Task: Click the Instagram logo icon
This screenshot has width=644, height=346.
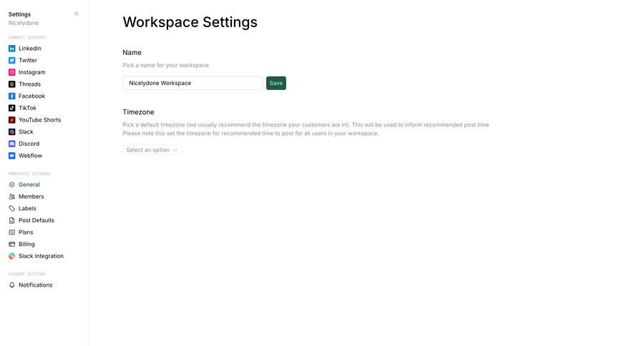Action: point(12,72)
